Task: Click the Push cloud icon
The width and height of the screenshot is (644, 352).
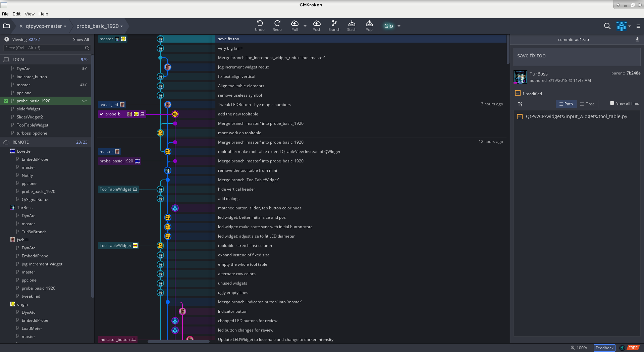Action: point(317,23)
